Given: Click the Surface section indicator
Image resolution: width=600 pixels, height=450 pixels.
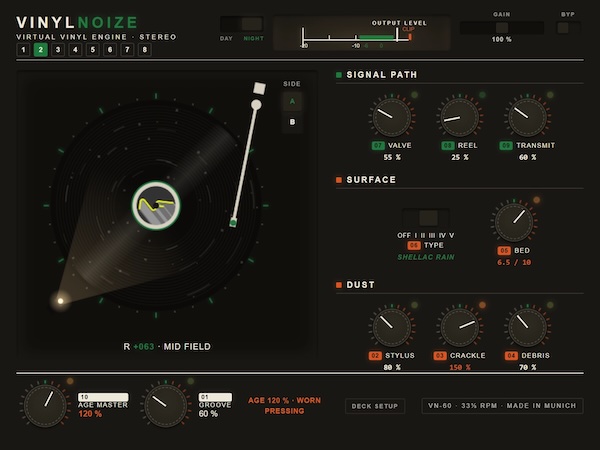Looking at the screenshot, I should pyautogui.click(x=339, y=180).
